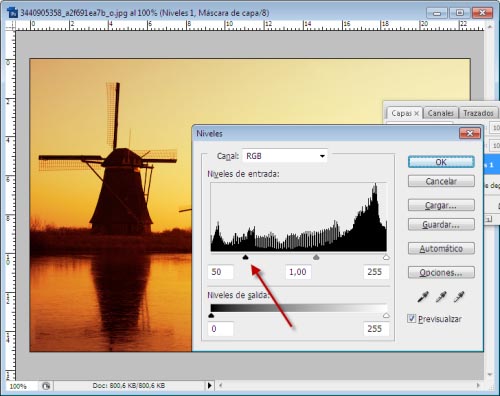Confirm levels with OK button

coord(441,162)
